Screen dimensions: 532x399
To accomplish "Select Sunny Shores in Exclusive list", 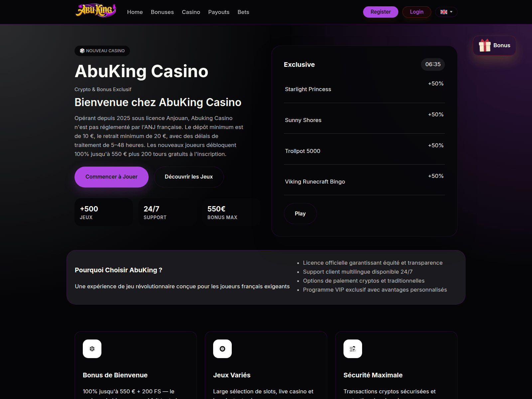I will click(x=303, y=120).
